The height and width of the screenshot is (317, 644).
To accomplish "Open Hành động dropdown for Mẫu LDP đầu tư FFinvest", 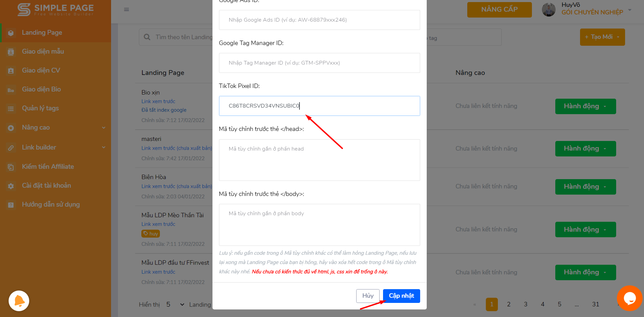I will coord(586,272).
